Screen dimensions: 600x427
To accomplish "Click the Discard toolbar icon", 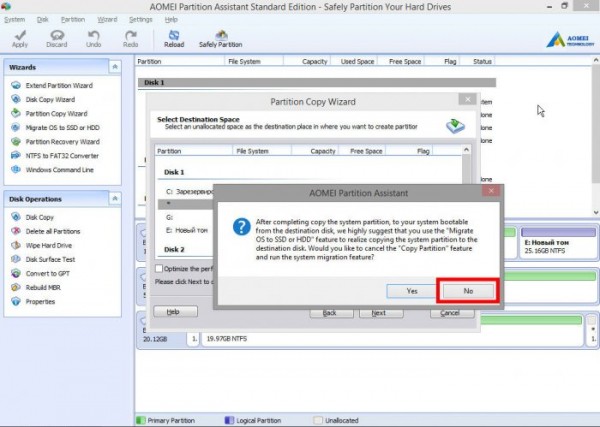I will (x=57, y=35).
